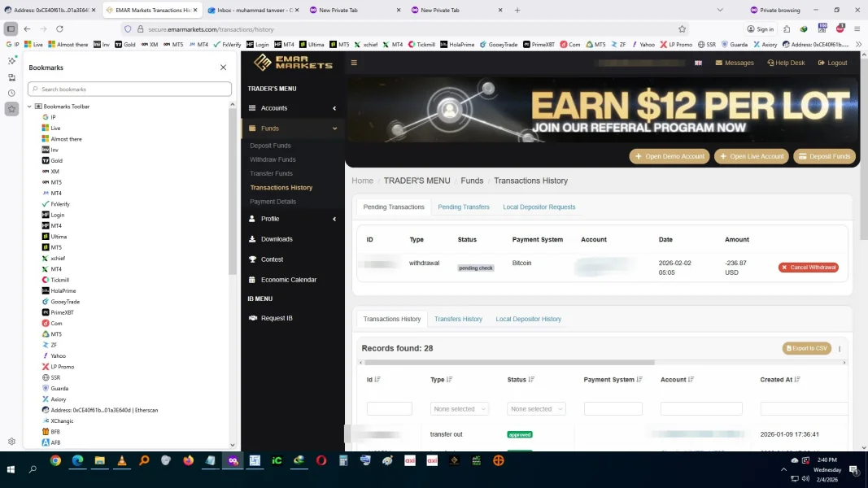
Task: Sort the table by Status column
Action: pos(521,380)
